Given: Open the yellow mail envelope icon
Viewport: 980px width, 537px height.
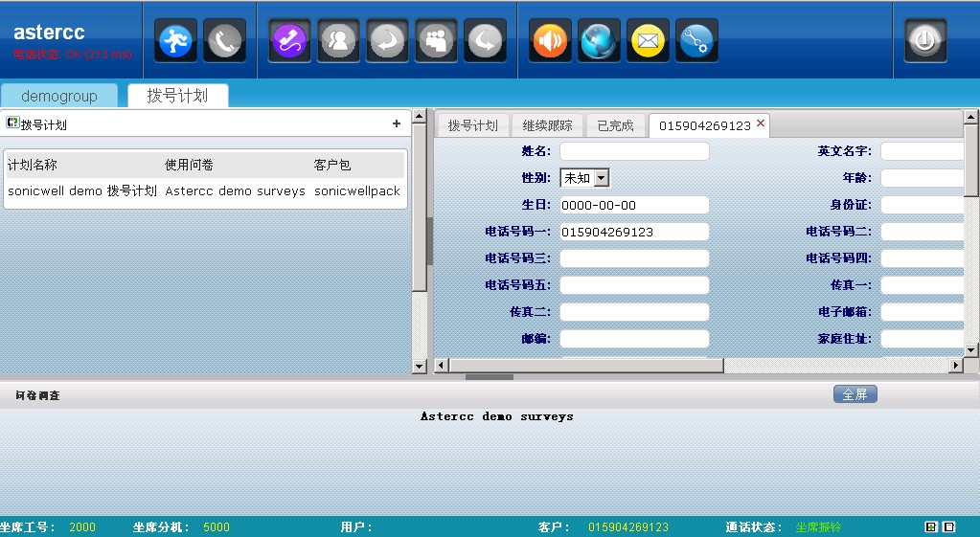Looking at the screenshot, I should click(648, 41).
